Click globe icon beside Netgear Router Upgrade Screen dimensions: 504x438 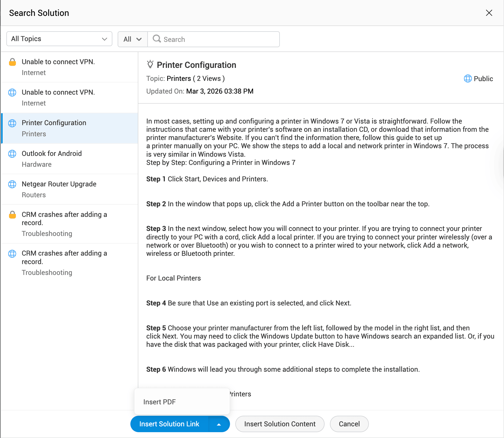click(x=12, y=184)
